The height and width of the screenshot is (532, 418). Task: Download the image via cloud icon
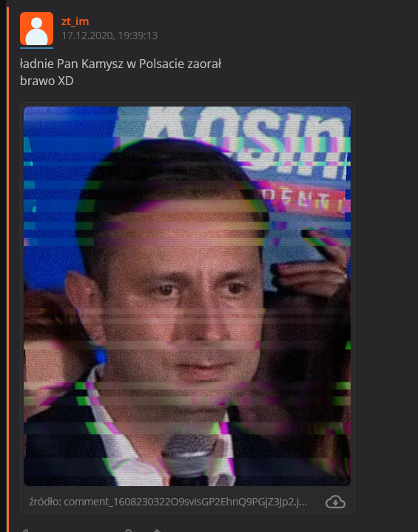(x=335, y=502)
